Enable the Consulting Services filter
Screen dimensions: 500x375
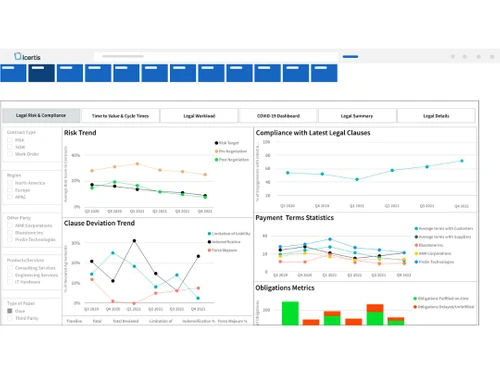[x=10, y=268]
